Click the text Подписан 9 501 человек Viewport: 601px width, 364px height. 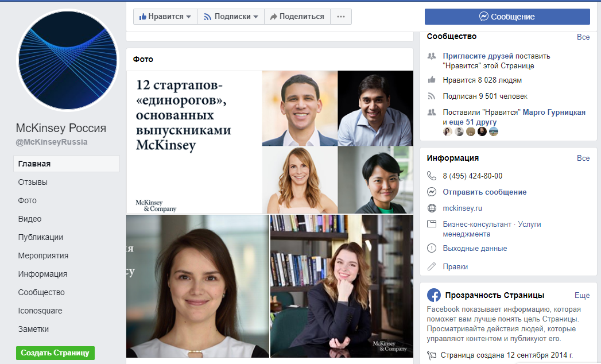[485, 96]
